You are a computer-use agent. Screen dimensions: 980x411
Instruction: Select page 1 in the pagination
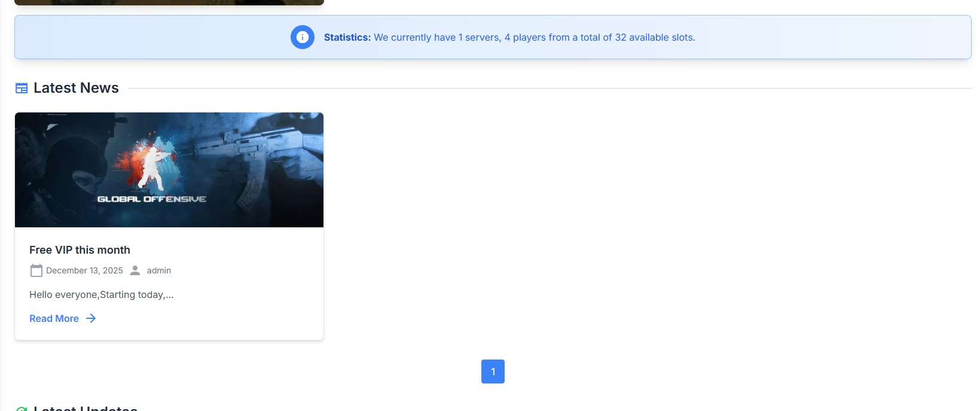[x=493, y=372]
